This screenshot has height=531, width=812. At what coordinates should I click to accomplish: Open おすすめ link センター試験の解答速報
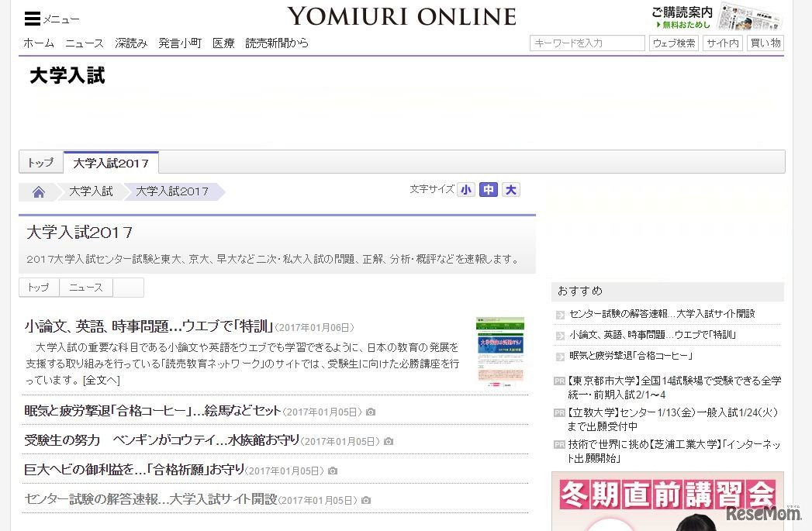(662, 314)
